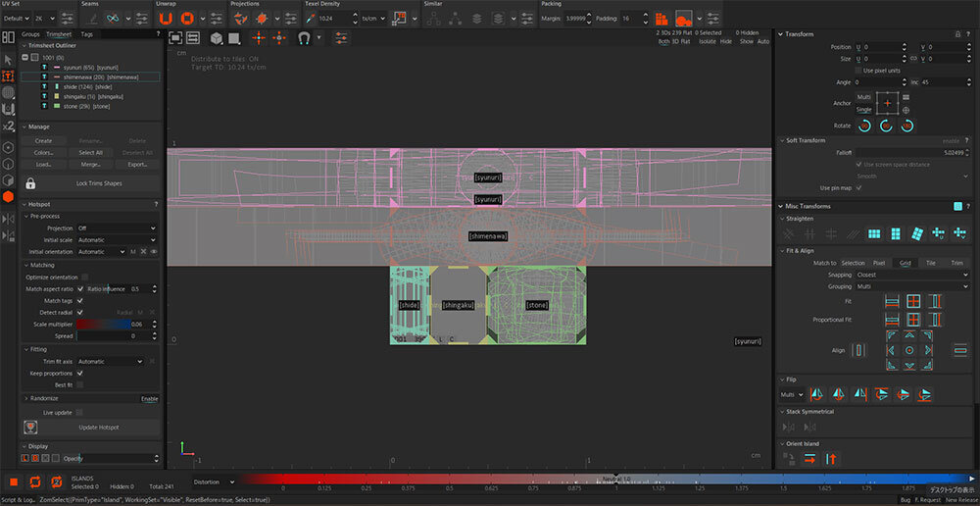The width and height of the screenshot is (980, 506).
Task: Click the Optimize square icon in Unwrap
Action: [x=186, y=18]
